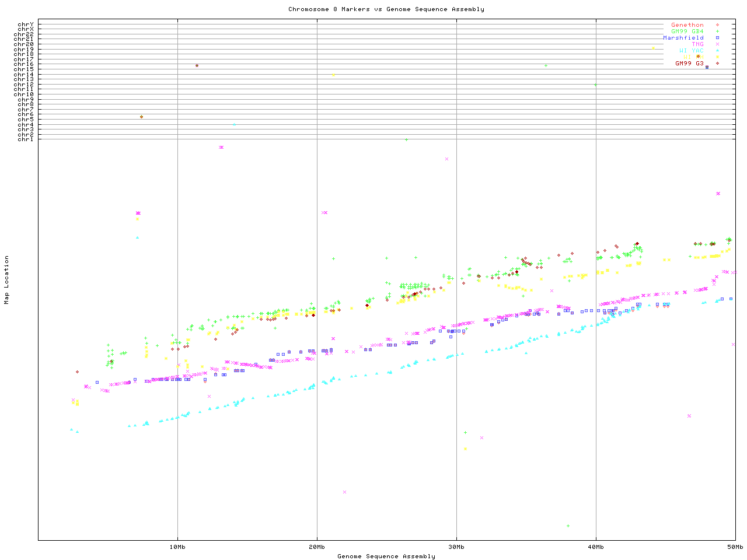Image resolution: width=747 pixels, height=560 pixels.
Task: Click the 40Mb x-axis tick label
Action: [596, 547]
